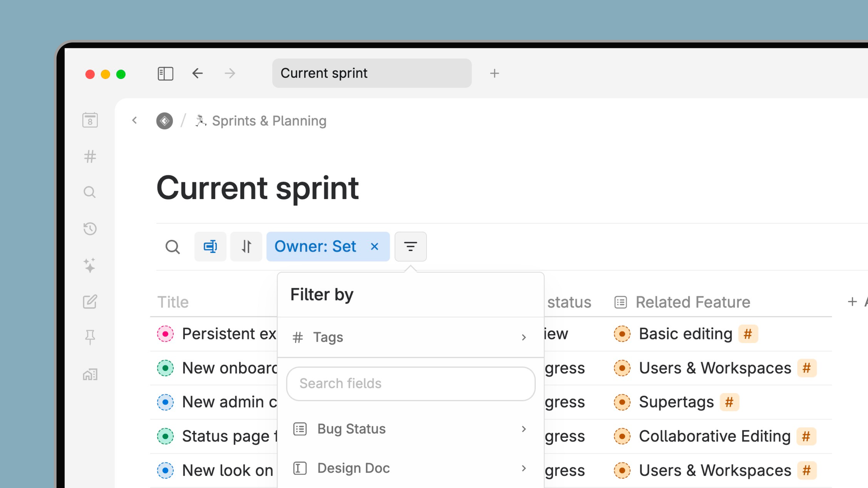Open recent history clock icon

pos(90,229)
